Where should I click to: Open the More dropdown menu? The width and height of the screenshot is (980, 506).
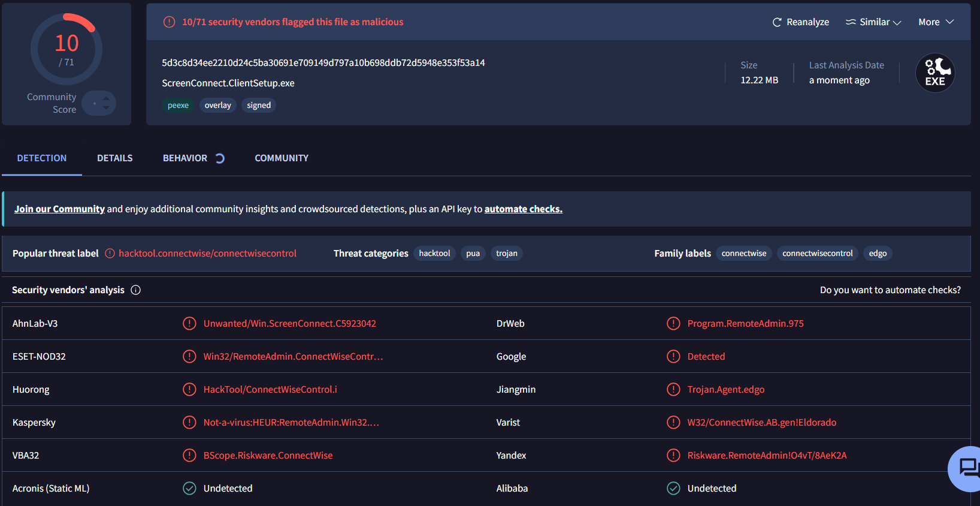tap(936, 22)
